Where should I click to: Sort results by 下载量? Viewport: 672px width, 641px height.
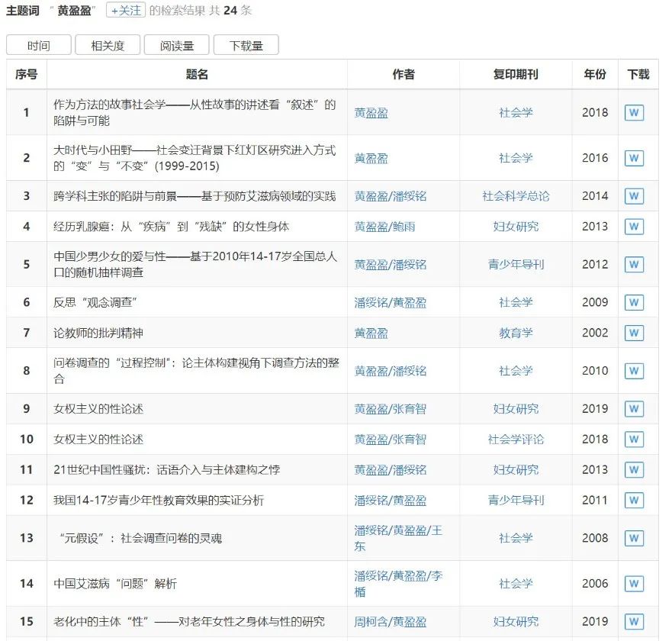[246, 45]
